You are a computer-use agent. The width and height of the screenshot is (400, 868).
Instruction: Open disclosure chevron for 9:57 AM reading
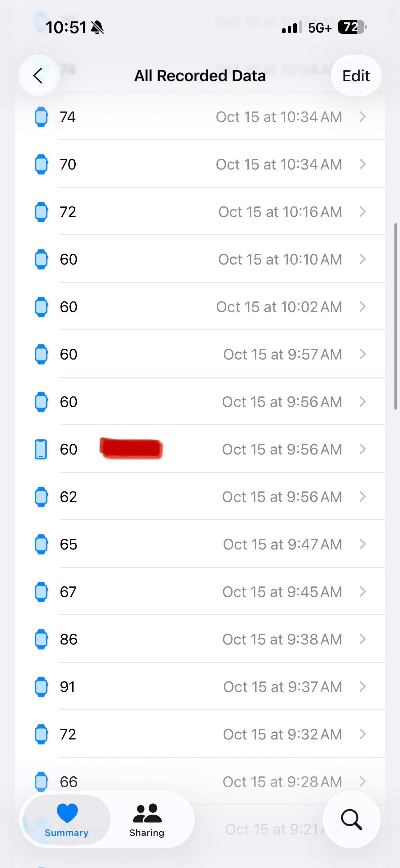click(362, 354)
